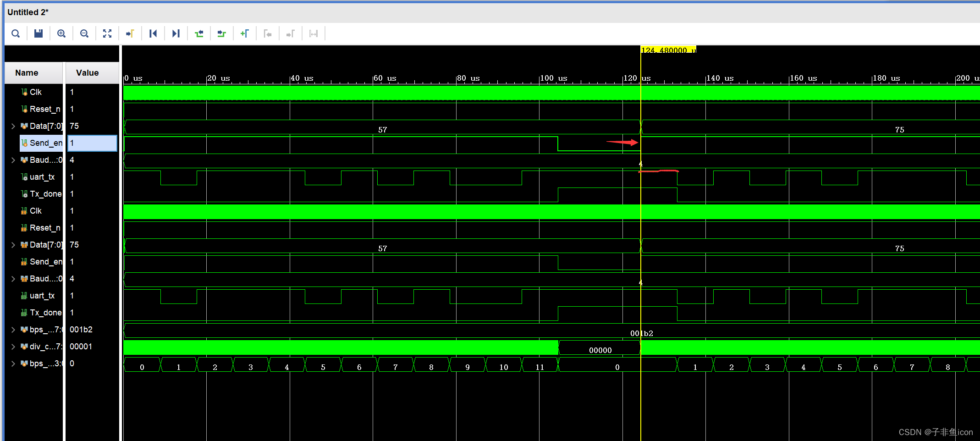The height and width of the screenshot is (441, 980).
Task: Click the Untitled 2* window tab
Action: [28, 12]
